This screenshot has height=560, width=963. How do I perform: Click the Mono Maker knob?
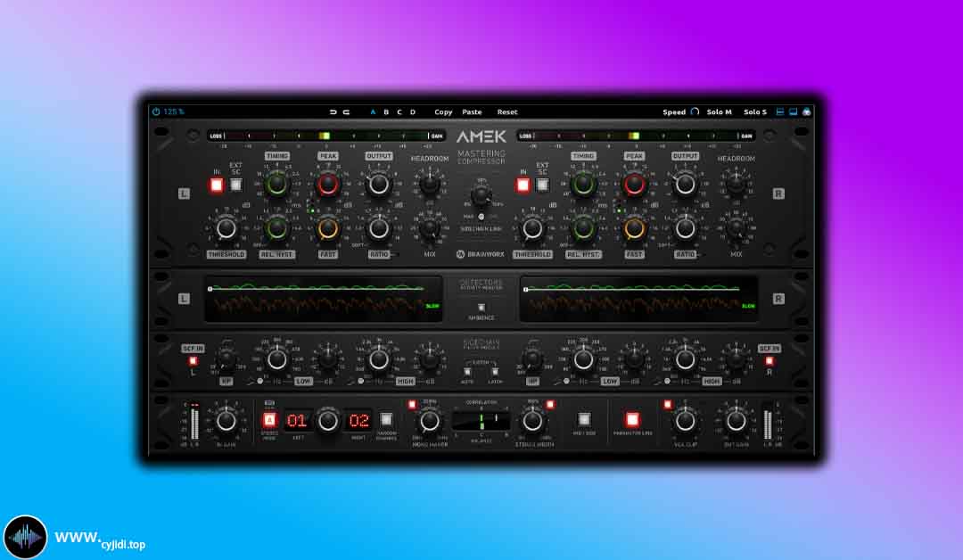click(x=429, y=421)
